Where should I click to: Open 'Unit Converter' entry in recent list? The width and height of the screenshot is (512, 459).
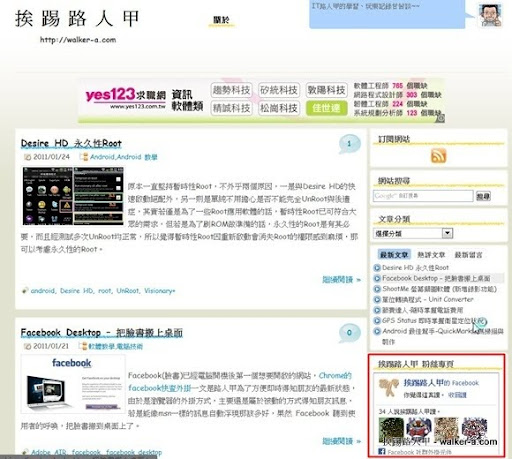[x=428, y=299]
